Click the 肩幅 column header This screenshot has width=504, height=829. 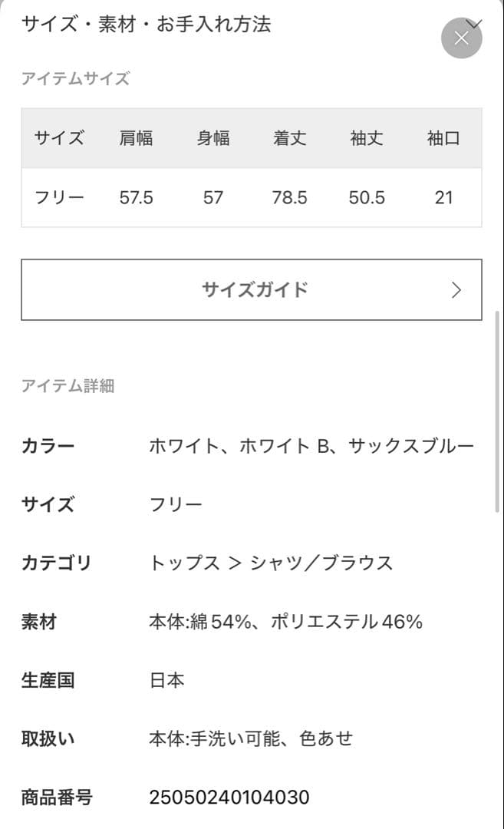tap(137, 138)
